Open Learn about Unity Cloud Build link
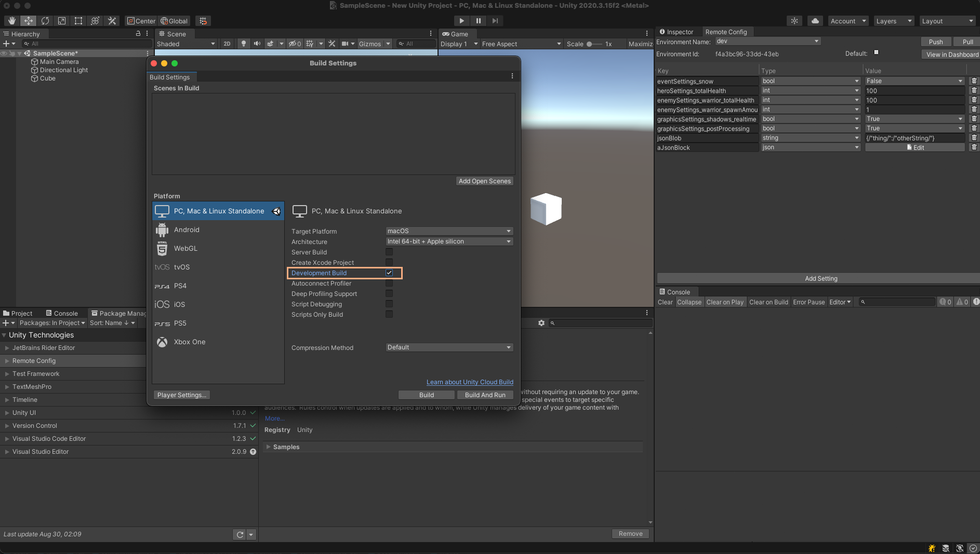The height and width of the screenshot is (554, 980). 469,382
